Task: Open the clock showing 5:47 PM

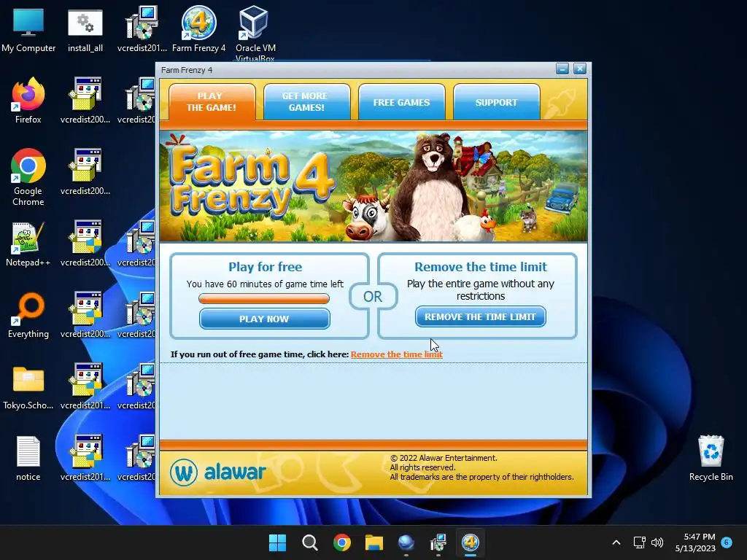Action: pyautogui.click(x=695, y=542)
